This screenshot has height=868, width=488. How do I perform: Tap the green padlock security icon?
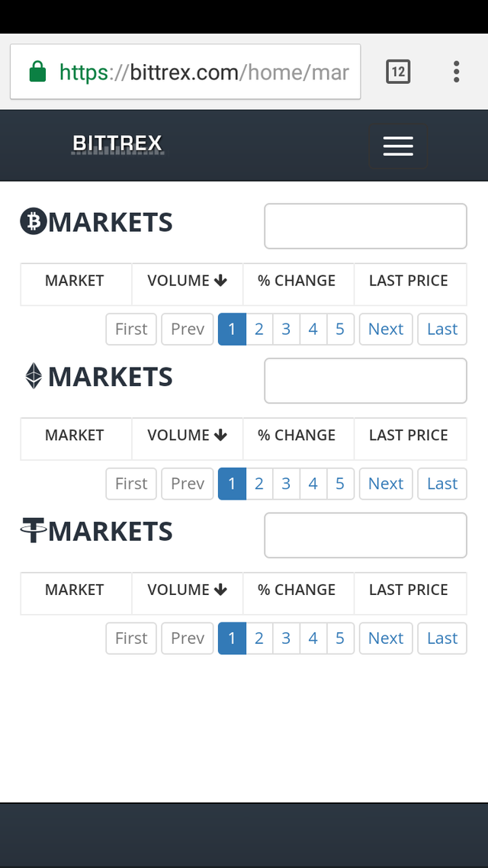[37, 72]
